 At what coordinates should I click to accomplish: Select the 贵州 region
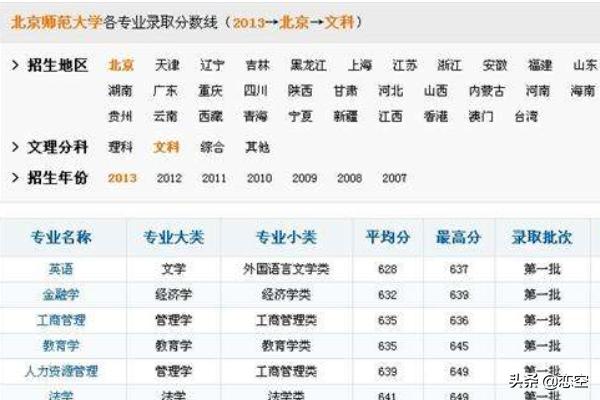120,116
